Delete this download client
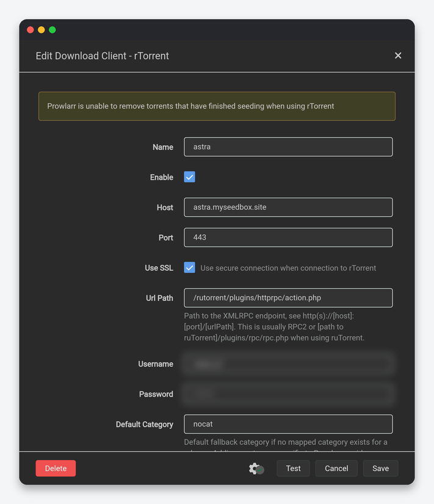434x504 pixels. [x=56, y=469]
